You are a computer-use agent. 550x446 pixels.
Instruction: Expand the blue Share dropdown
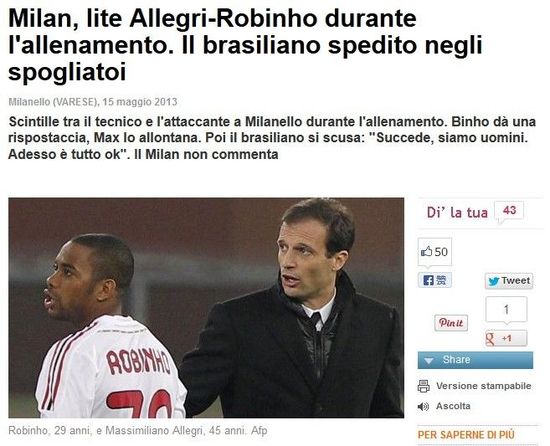(475, 360)
